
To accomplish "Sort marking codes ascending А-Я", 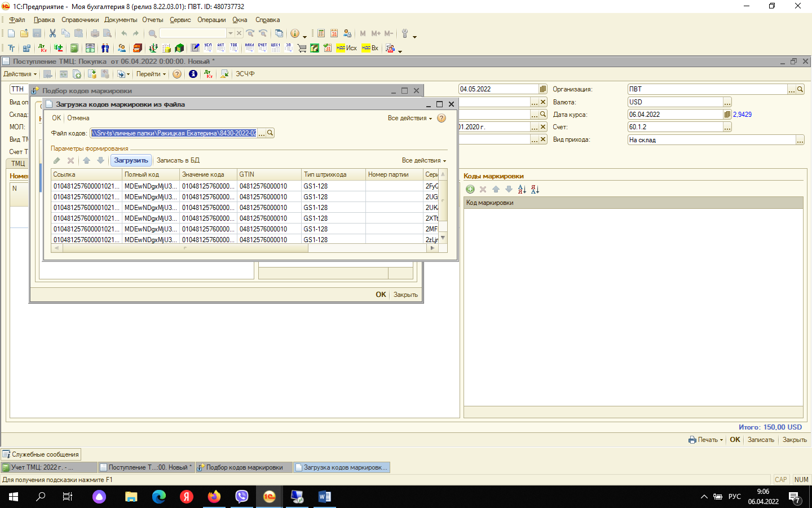I will 522,190.
